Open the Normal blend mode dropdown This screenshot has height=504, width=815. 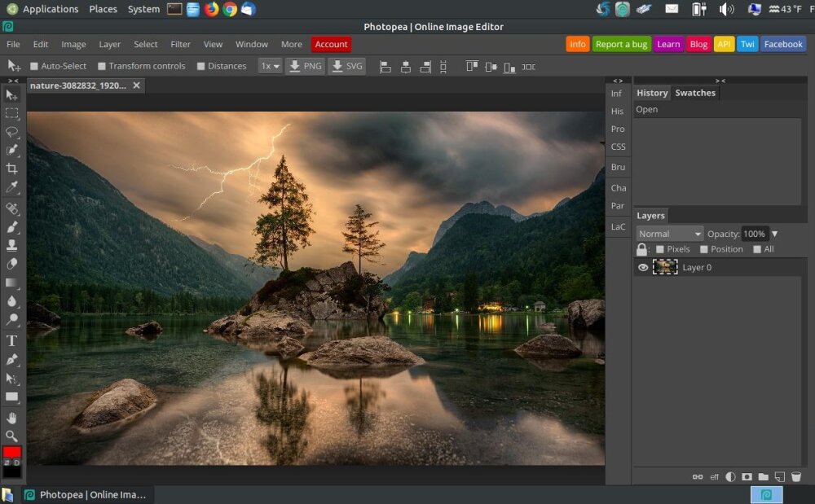click(669, 234)
